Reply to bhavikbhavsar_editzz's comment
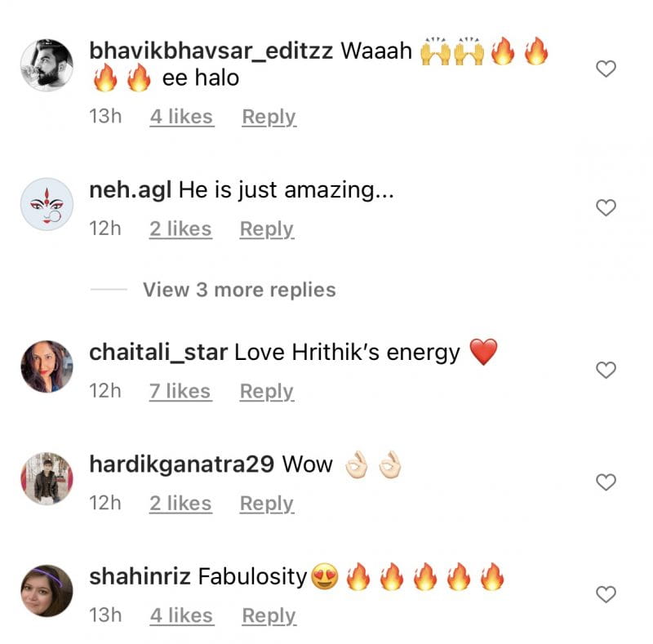653x644 pixels. (269, 117)
